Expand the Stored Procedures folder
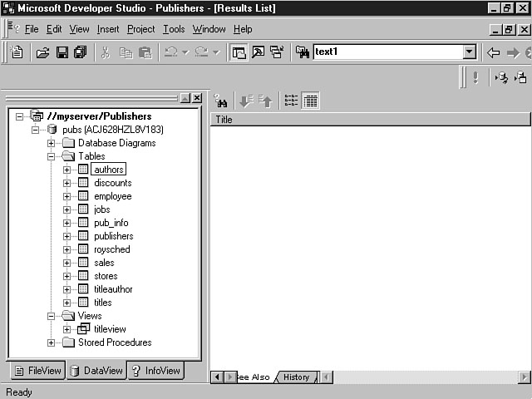532x399 pixels. [x=52, y=342]
